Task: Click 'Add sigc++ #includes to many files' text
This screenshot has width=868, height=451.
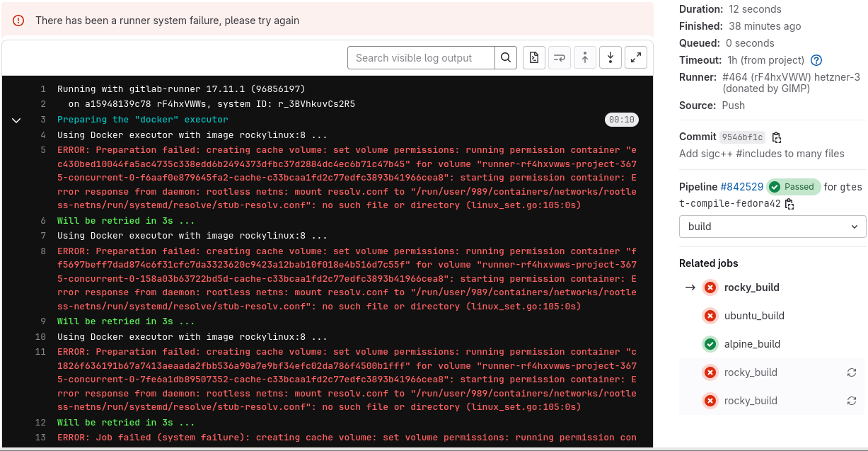Action: [762, 154]
